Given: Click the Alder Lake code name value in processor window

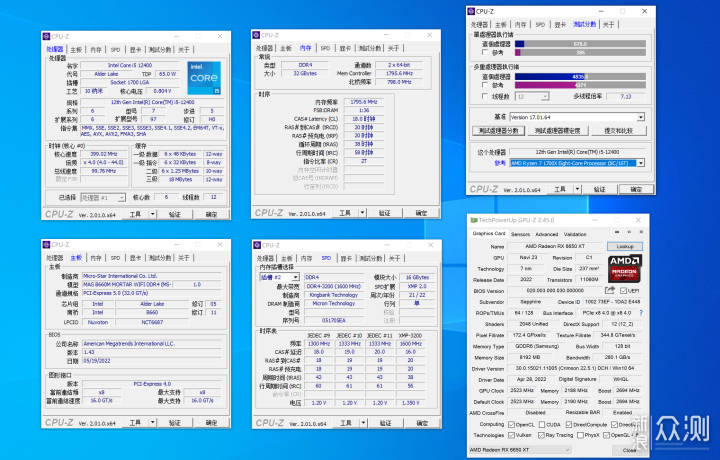Looking at the screenshot, I should pos(106,74).
